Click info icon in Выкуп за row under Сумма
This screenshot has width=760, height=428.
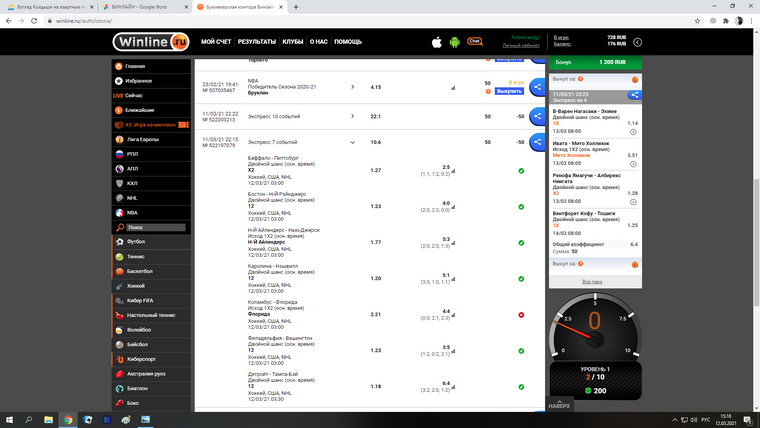(634, 265)
